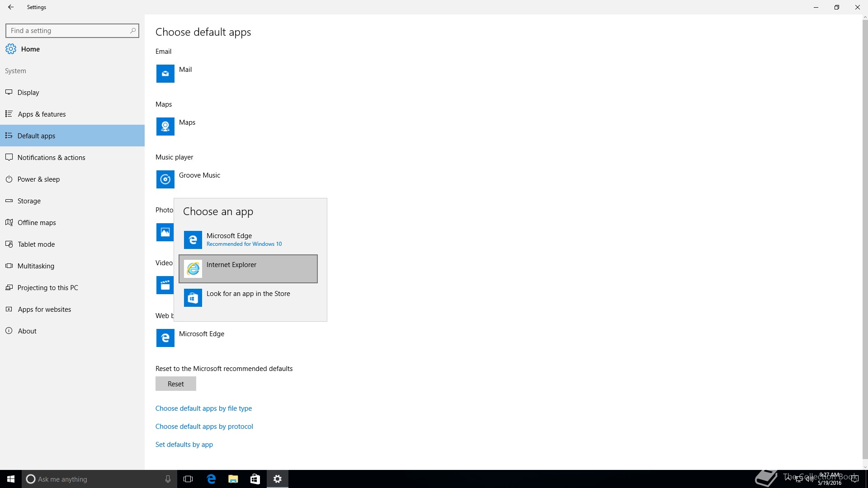Click the Microsoft Edge label under Web browser
The height and width of the screenshot is (488, 868).
pyautogui.click(x=202, y=333)
